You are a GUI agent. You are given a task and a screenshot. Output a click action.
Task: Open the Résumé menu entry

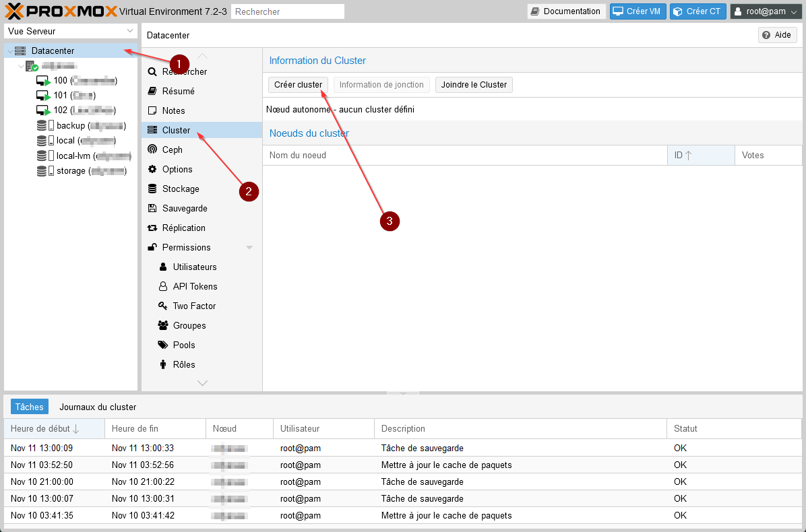178,91
